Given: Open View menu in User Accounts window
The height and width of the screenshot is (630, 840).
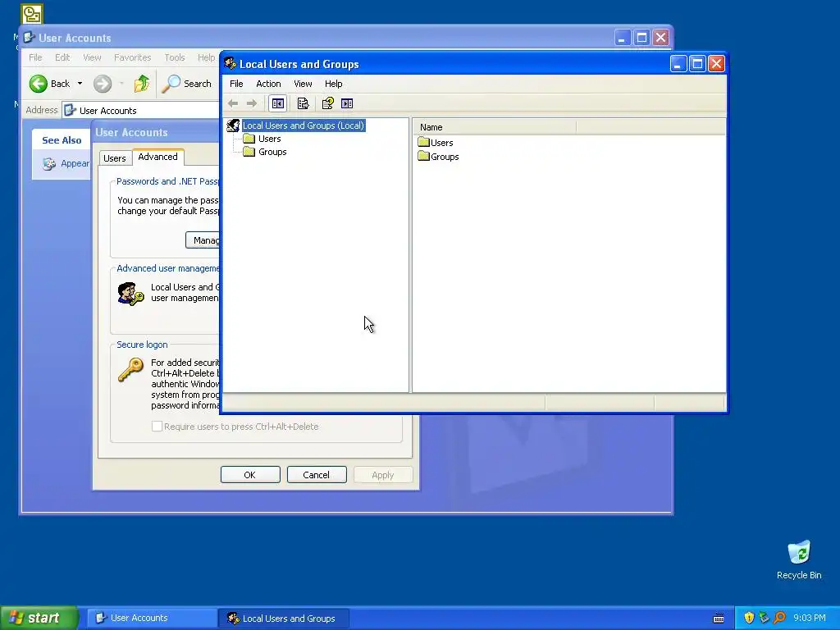Looking at the screenshot, I should [x=92, y=57].
